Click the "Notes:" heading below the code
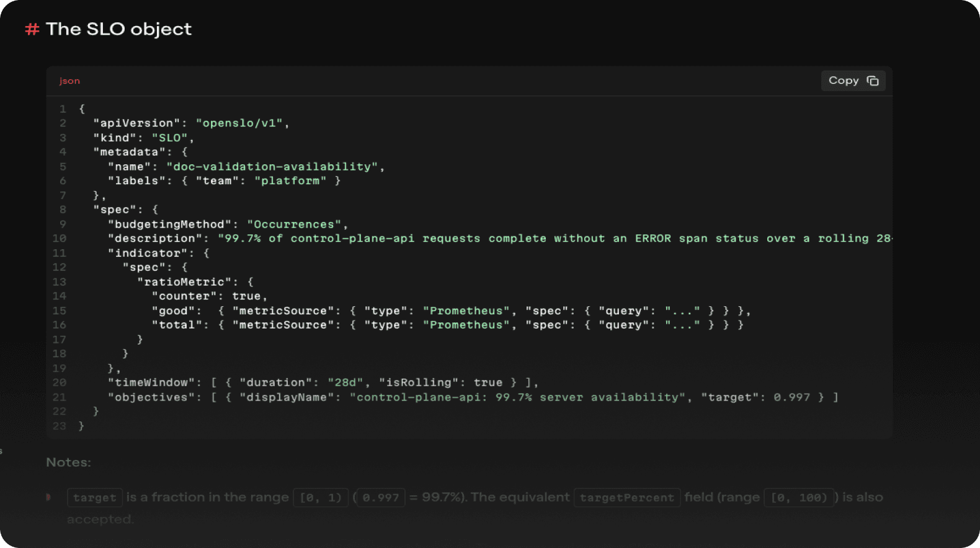The width and height of the screenshot is (980, 548). (68, 462)
